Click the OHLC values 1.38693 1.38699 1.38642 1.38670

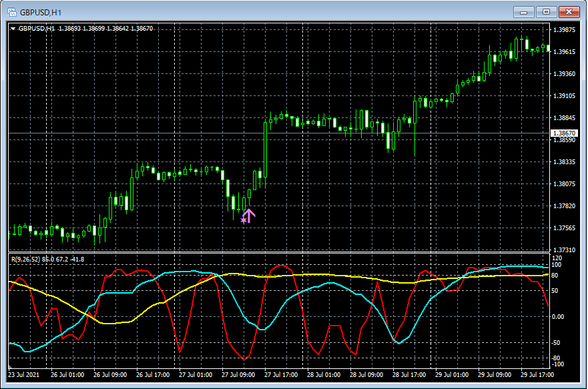[105, 29]
